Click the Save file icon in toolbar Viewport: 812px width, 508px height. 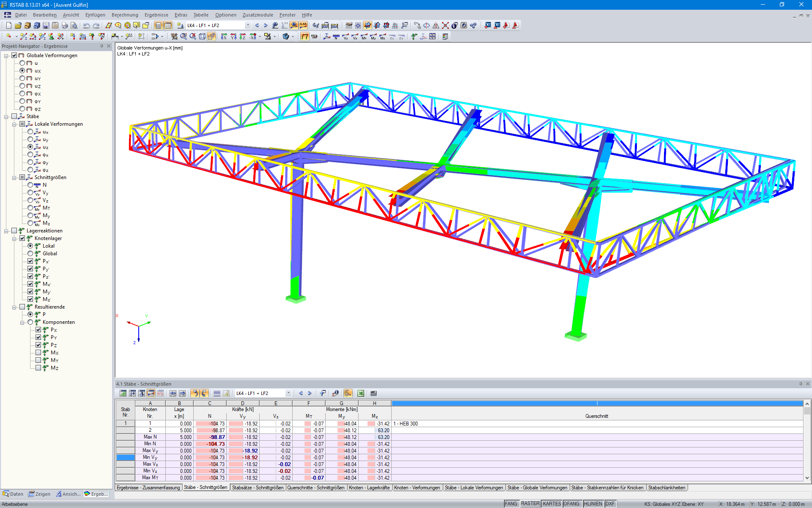(x=46, y=25)
